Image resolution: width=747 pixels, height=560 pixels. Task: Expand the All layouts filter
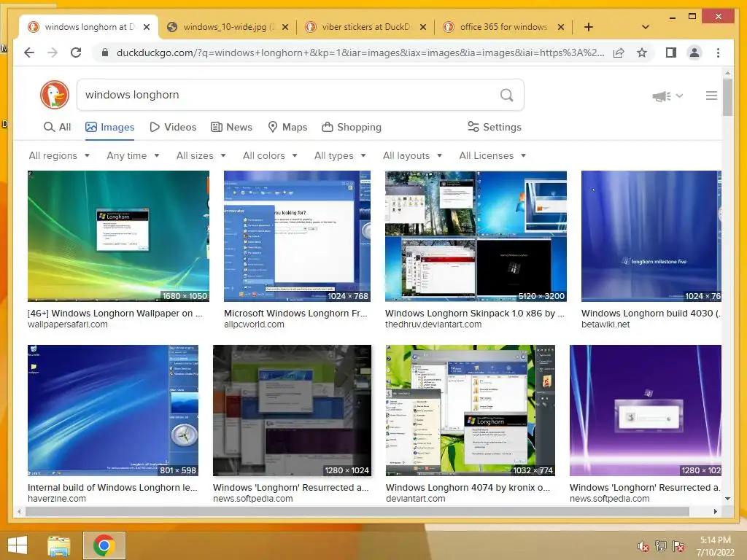click(413, 156)
